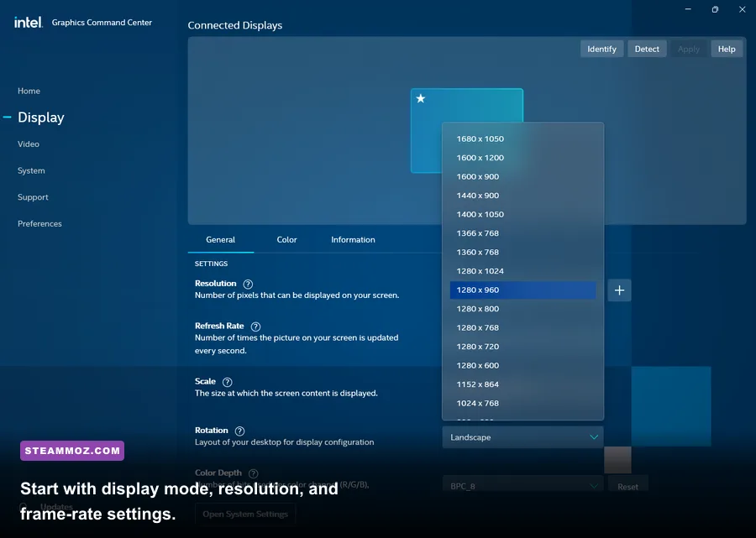The height and width of the screenshot is (538, 756).
Task: Click the Refresh Rate help question-mark icon
Action: pyautogui.click(x=255, y=326)
